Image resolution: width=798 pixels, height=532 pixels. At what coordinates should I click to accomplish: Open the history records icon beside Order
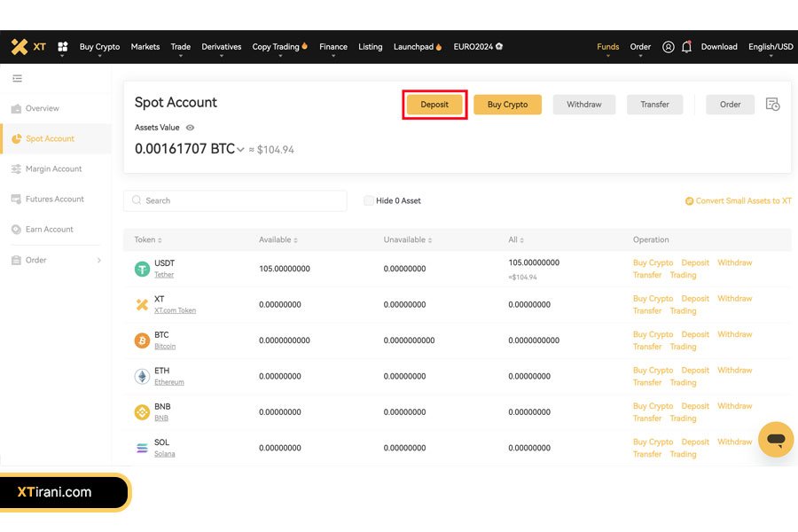point(772,105)
